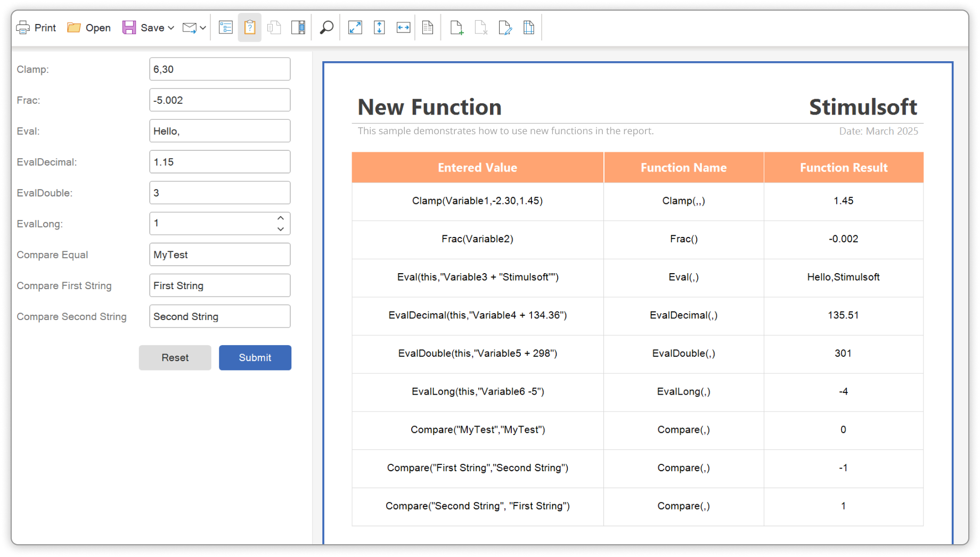The image size is (980, 557).
Task: Click the -0.002 result cell
Action: (844, 239)
